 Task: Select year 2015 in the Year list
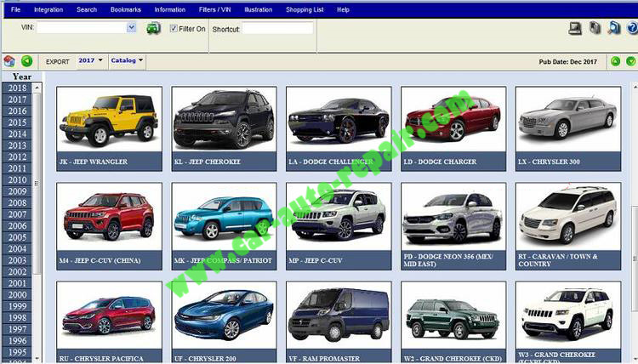pyautogui.click(x=17, y=122)
